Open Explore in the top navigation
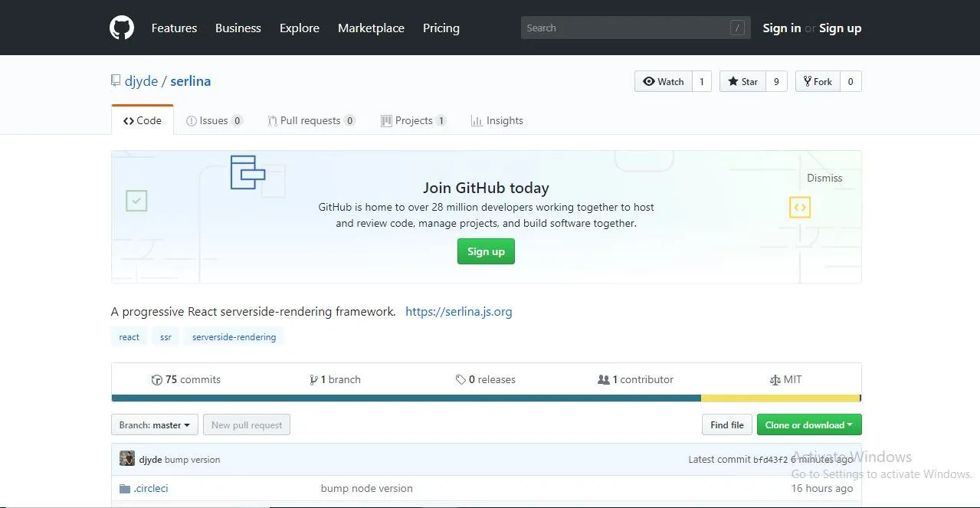 [300, 28]
